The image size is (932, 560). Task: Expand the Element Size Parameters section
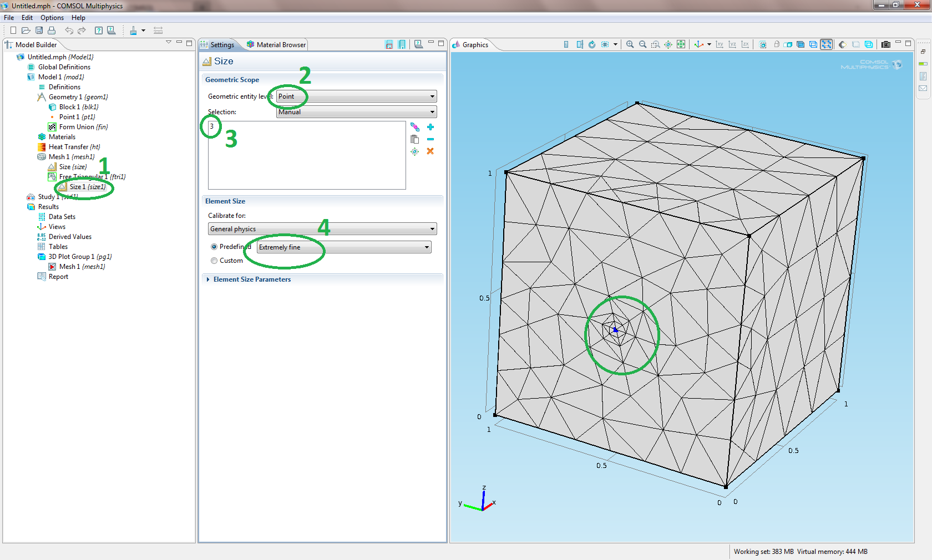coord(252,279)
